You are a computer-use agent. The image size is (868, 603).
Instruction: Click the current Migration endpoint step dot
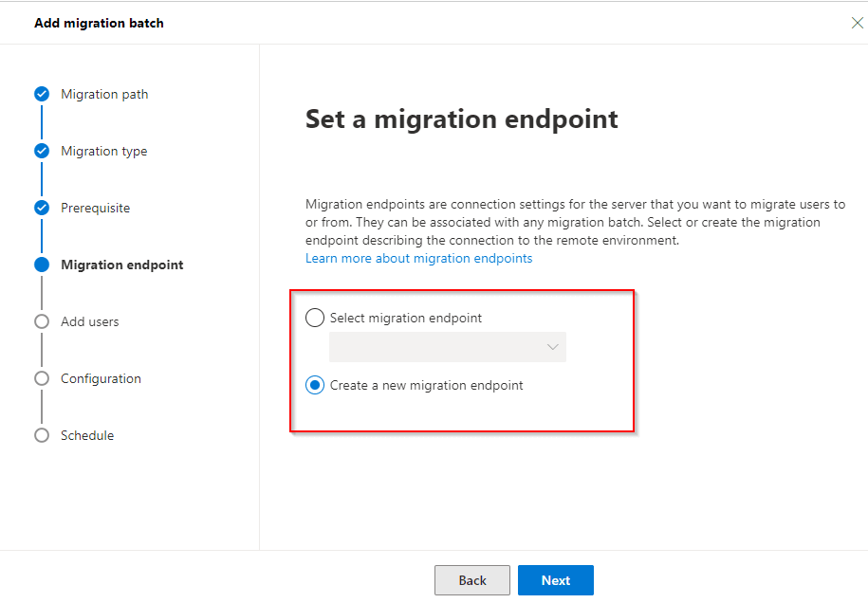point(42,265)
